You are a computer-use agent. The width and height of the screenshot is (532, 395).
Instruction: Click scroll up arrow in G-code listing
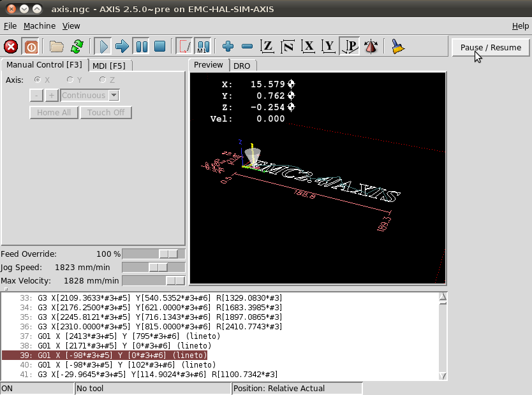[443, 297]
